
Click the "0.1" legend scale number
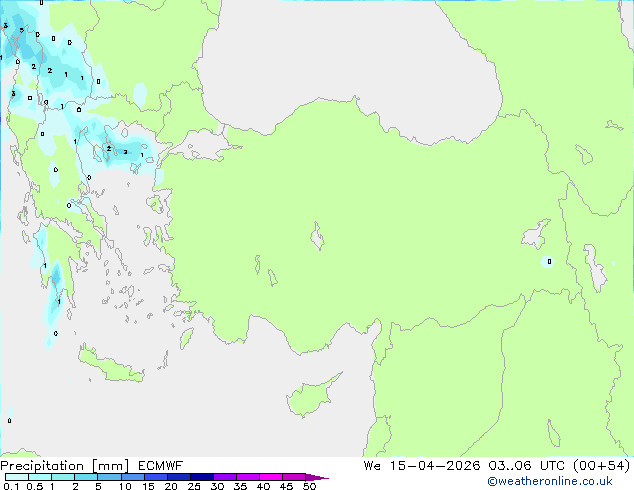[11, 486]
